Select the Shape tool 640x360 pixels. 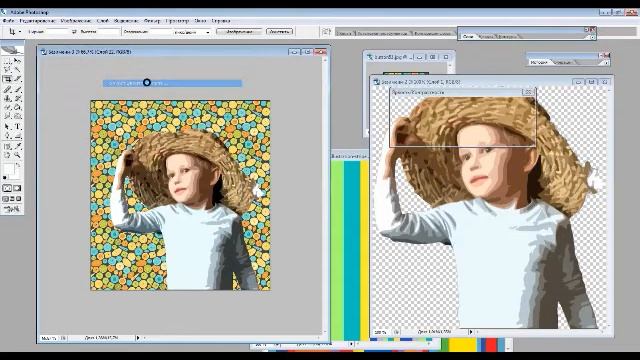click(x=17, y=135)
